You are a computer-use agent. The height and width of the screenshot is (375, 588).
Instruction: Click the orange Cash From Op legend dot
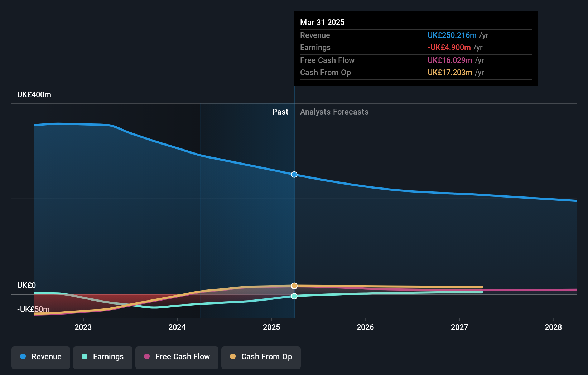point(232,356)
